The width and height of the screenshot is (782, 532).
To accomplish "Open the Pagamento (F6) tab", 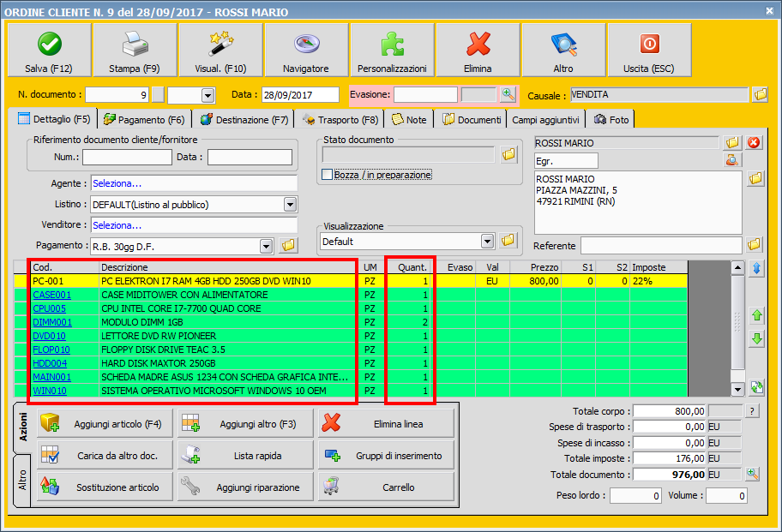I will 144,120.
